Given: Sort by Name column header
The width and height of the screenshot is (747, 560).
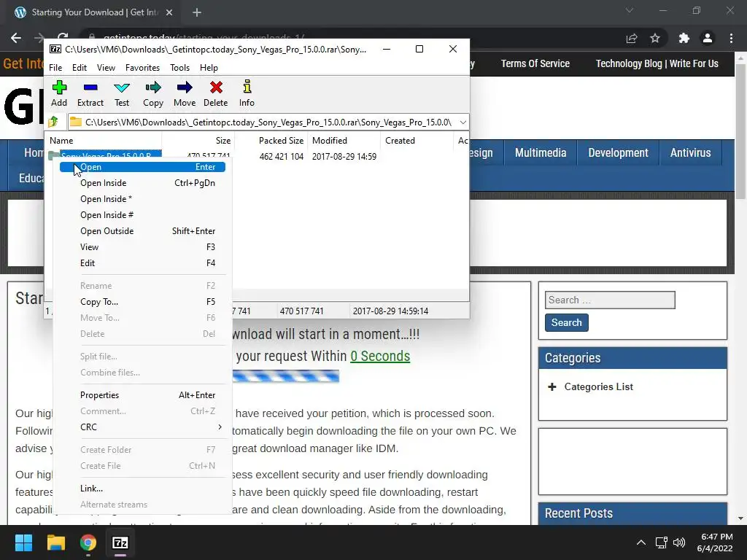Looking at the screenshot, I should (x=104, y=141).
